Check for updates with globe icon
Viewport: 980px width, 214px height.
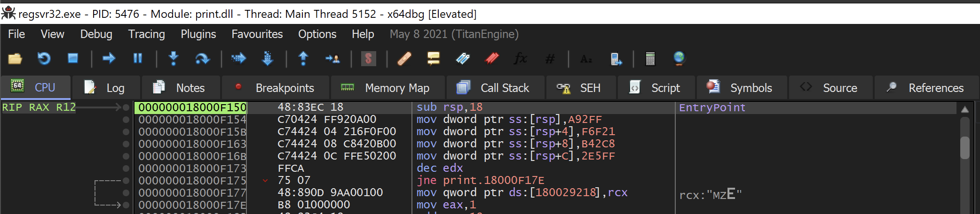(x=679, y=59)
